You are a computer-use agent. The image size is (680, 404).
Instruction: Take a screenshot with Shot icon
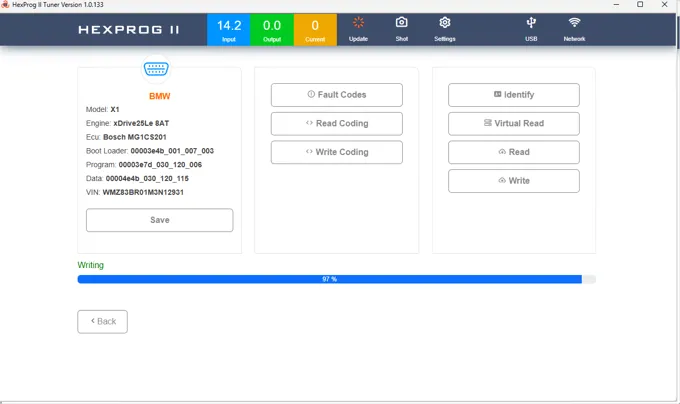[402, 29]
